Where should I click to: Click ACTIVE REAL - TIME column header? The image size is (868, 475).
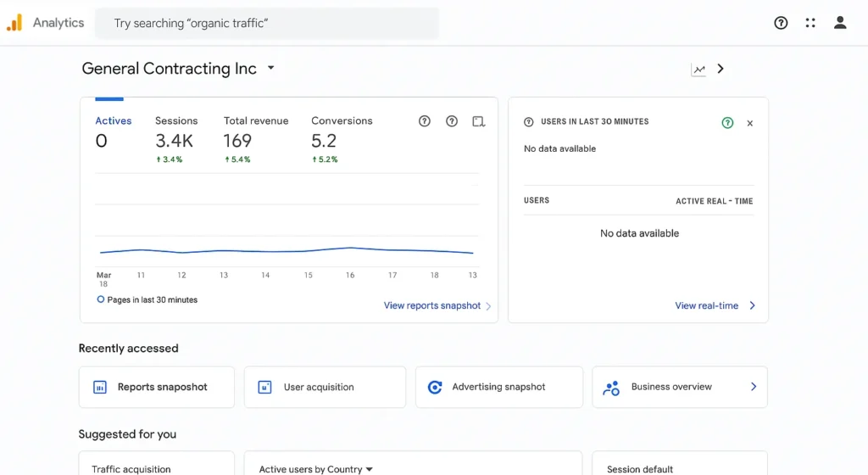coord(714,201)
